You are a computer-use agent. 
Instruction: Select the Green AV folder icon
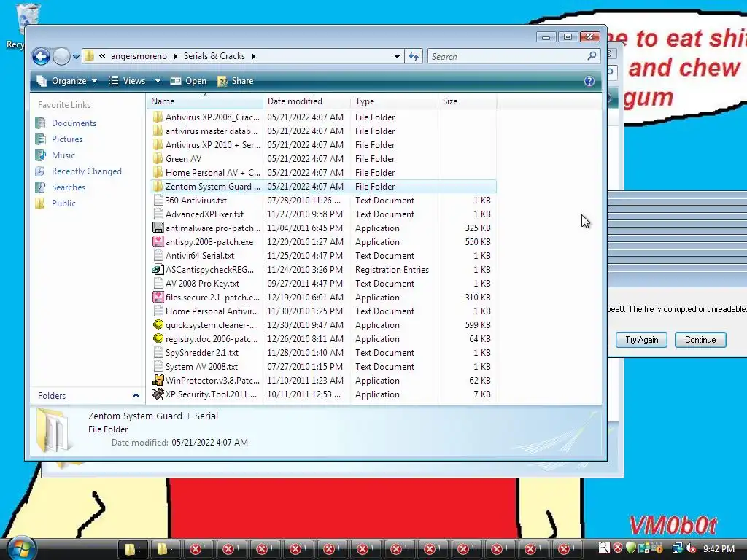(x=158, y=158)
